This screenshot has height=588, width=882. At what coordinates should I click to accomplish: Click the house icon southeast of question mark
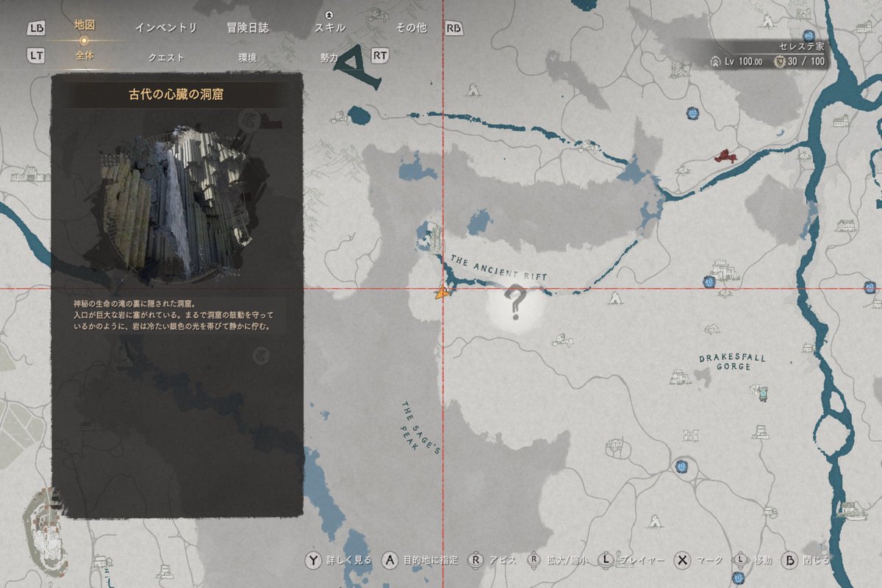click(562, 340)
